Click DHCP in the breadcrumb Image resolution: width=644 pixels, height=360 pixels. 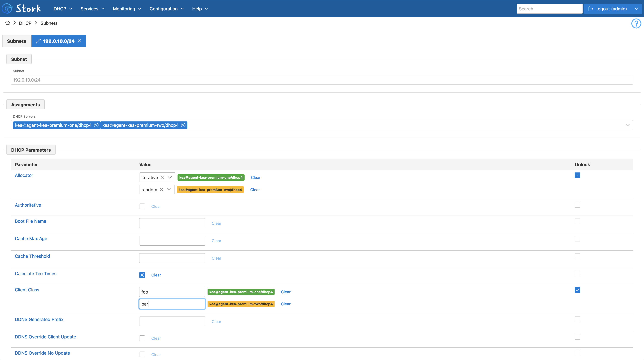[x=25, y=23]
